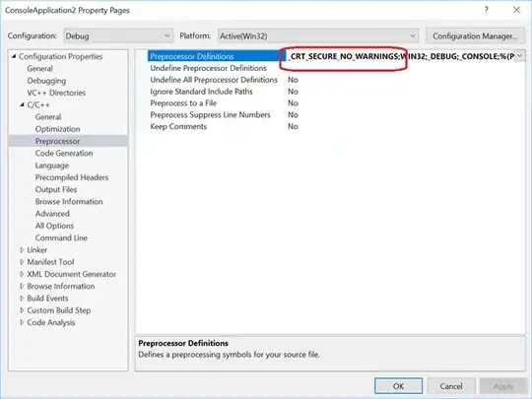Edit the Preprocessor Definitions value field

(400, 56)
